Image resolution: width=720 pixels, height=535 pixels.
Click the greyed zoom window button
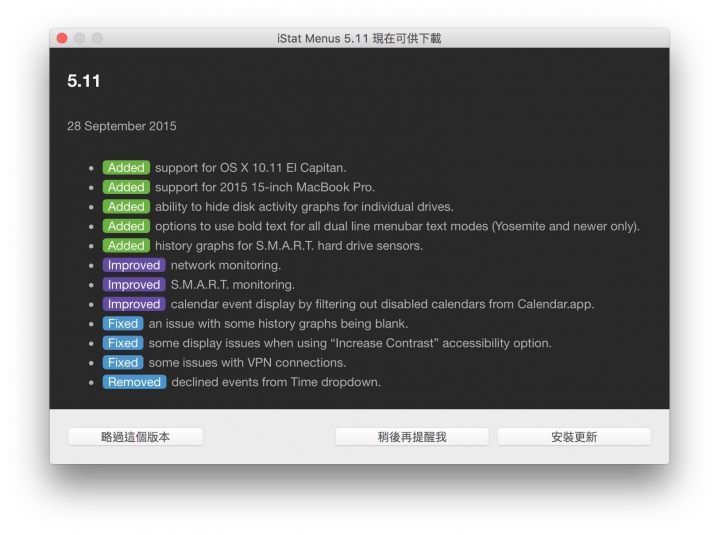(97, 38)
